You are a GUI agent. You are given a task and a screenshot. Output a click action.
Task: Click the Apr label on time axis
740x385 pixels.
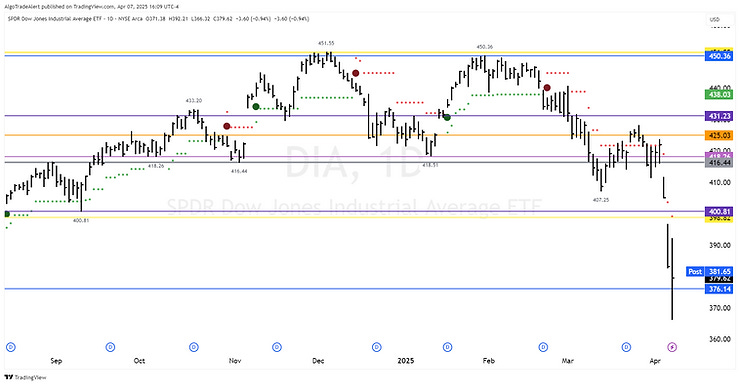click(x=655, y=361)
